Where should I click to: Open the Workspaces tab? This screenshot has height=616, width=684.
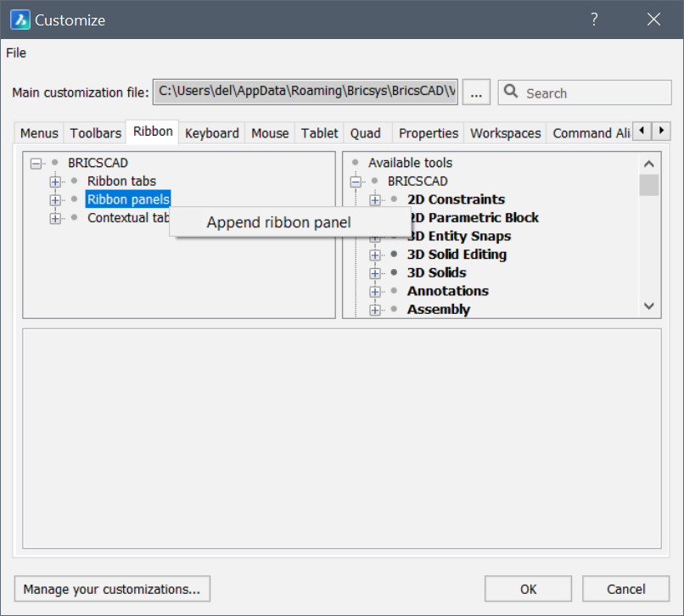pyautogui.click(x=505, y=133)
